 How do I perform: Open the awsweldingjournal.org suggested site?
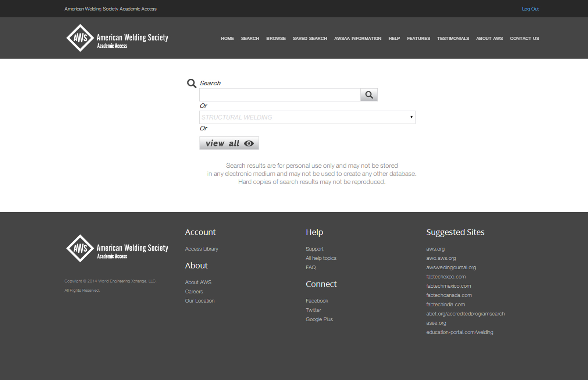[x=451, y=267]
